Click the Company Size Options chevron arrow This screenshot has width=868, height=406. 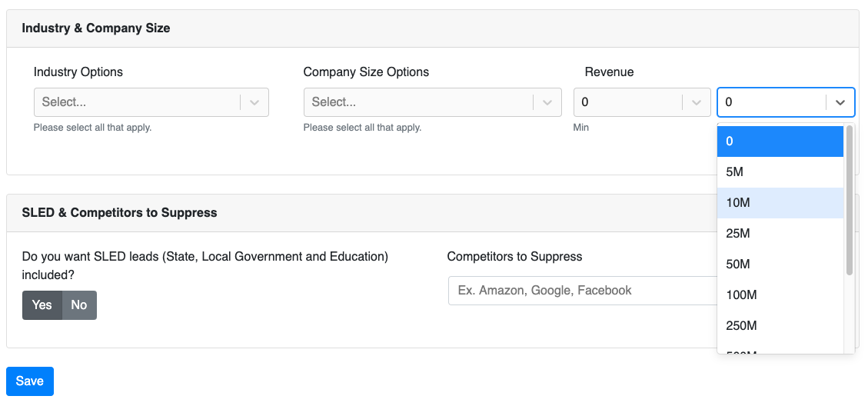click(547, 102)
